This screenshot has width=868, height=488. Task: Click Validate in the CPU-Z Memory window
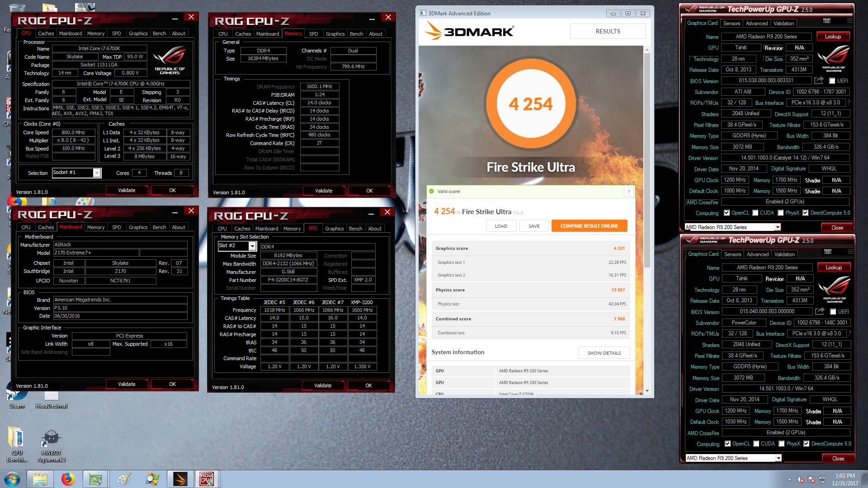click(323, 191)
